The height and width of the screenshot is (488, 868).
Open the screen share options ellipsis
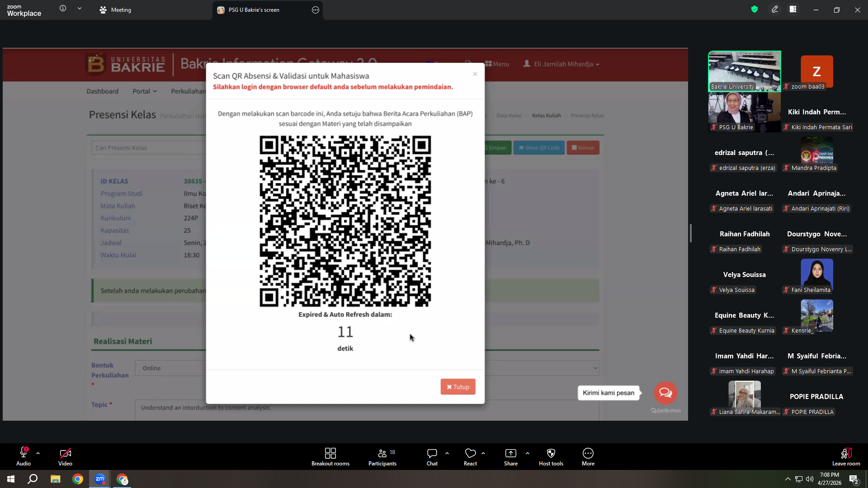click(316, 10)
